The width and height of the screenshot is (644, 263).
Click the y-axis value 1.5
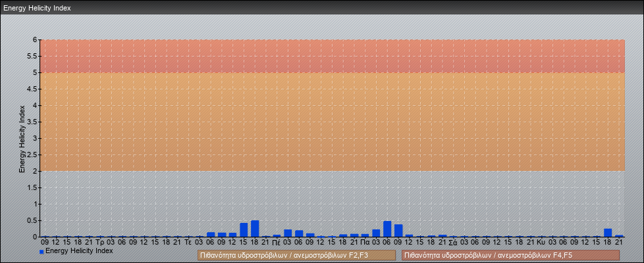33,187
